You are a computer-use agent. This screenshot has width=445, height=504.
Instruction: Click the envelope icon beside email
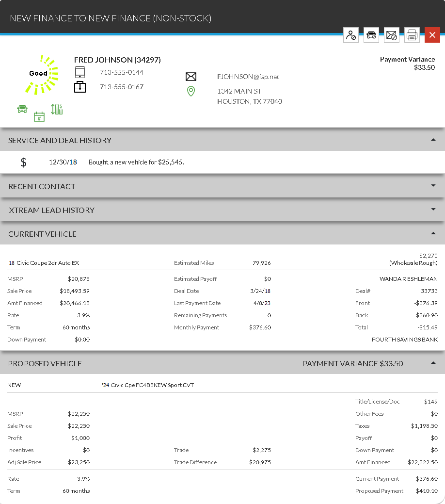(x=191, y=77)
